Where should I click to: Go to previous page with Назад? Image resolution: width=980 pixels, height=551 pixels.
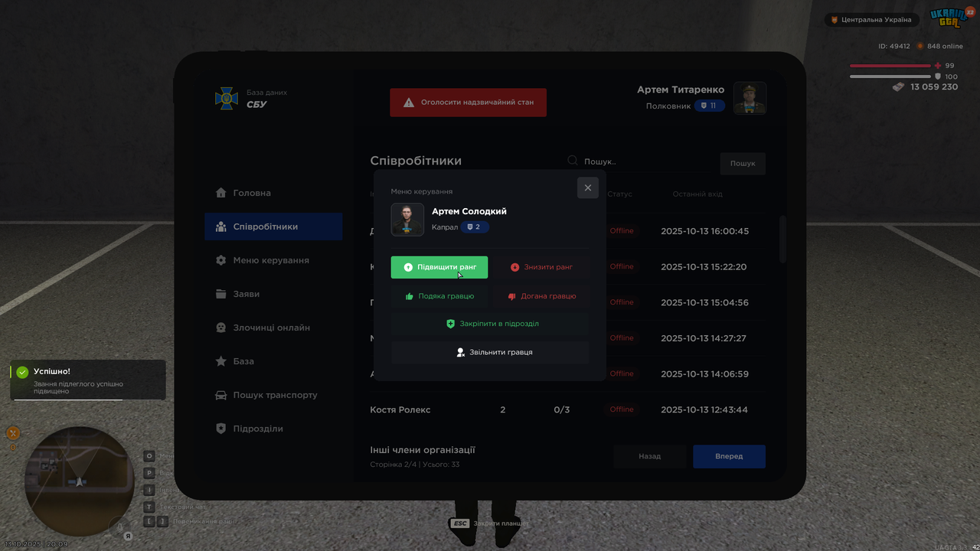[650, 456]
